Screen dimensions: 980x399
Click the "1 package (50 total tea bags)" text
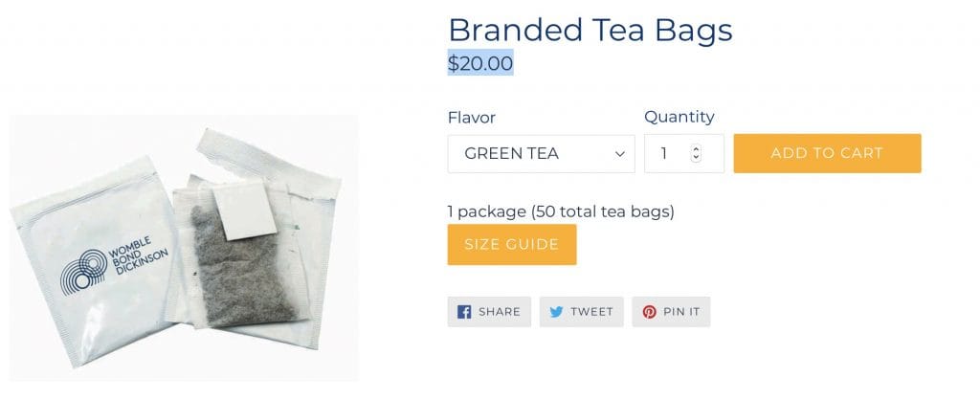560,211
